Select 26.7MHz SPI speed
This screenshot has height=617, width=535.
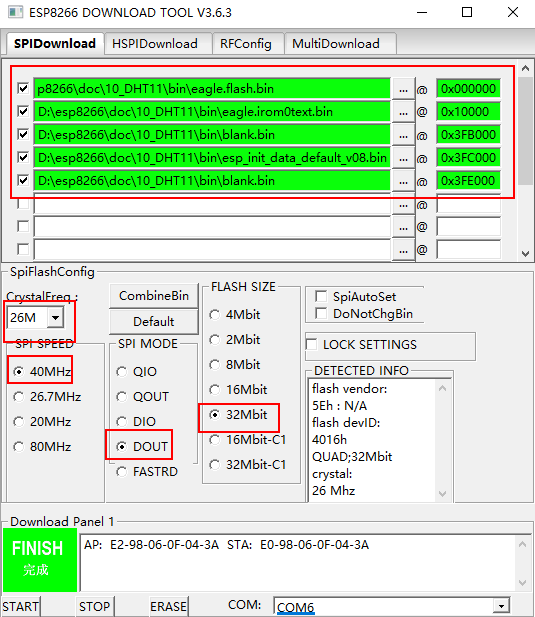coord(47,396)
